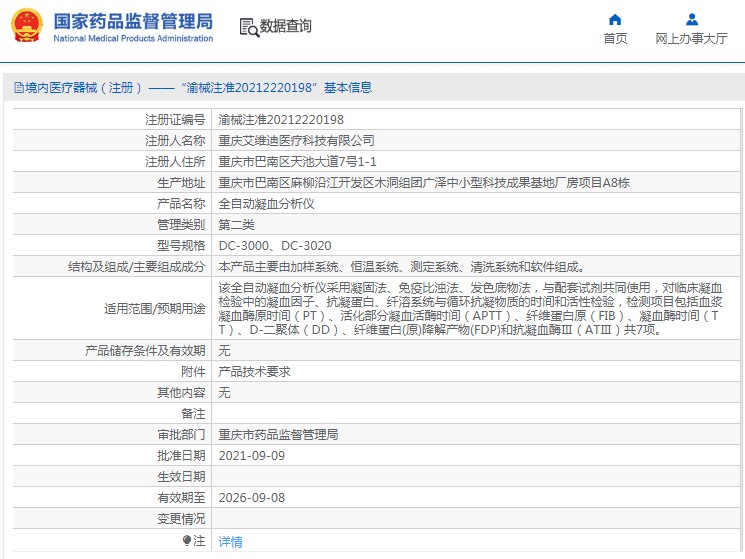The width and height of the screenshot is (745, 559).
Task: Select product name 全自动凝血分析仪
Action: click(x=266, y=204)
